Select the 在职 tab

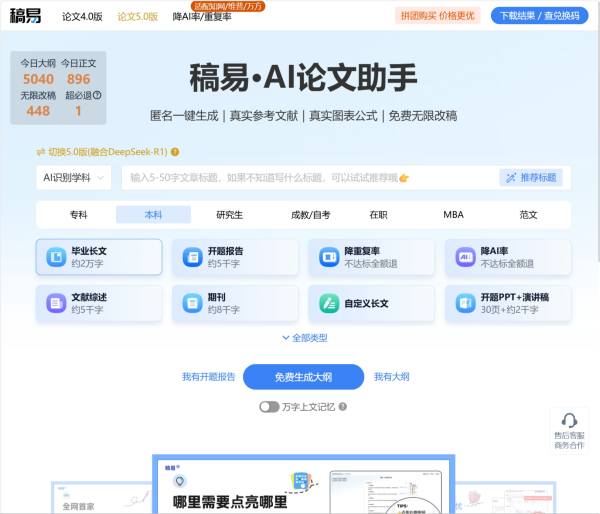(x=378, y=215)
